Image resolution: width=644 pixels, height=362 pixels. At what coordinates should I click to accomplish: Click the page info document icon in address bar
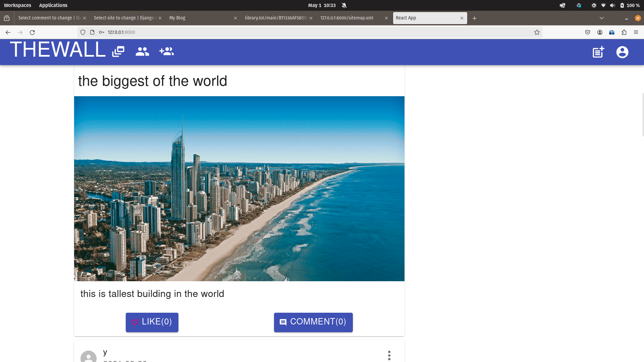pyautogui.click(x=92, y=32)
